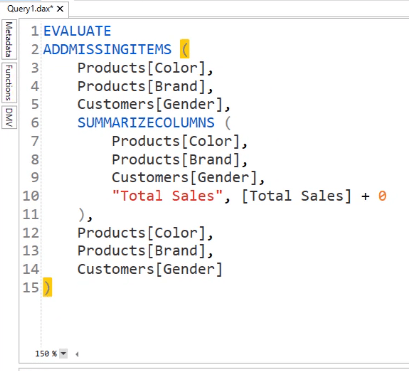Click the highlighted opening parenthesis on line 2
The width and height of the screenshot is (409, 371).
coord(184,49)
